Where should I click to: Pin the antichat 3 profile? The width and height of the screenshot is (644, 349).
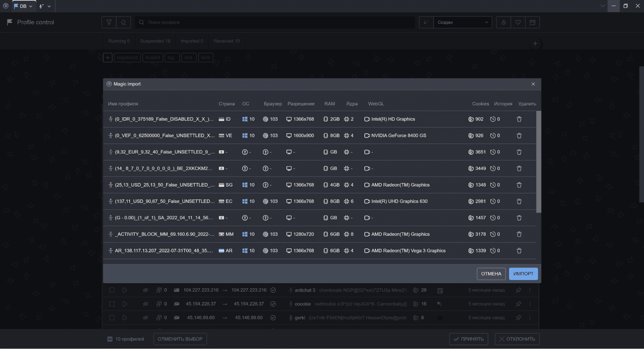[518, 290]
